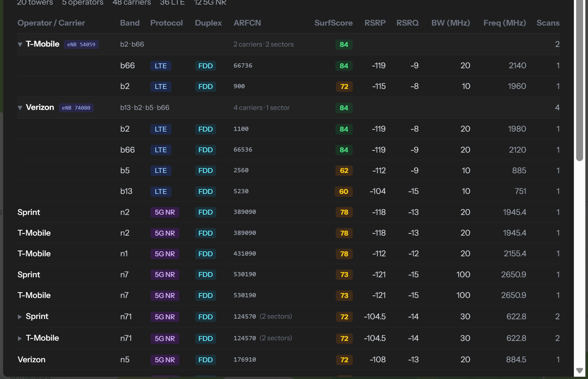Screen dimensions: 588x379
Task: Collapse the T-Mobile eNB 54059 group
Action: tap(20, 44)
